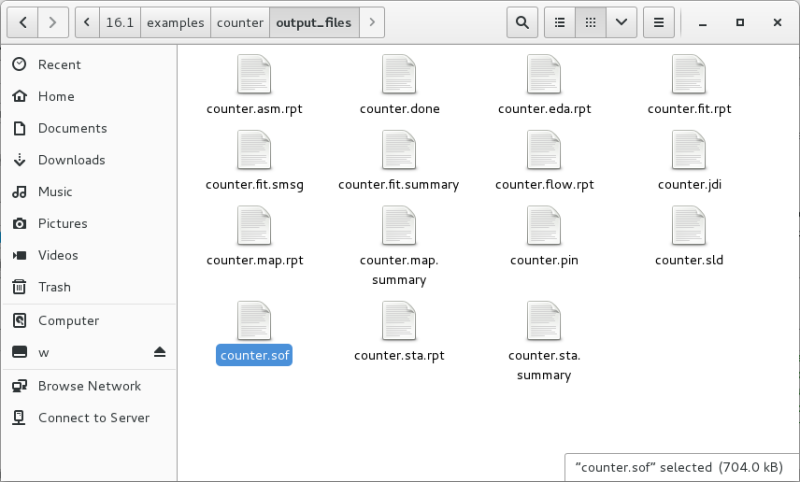Select counter.asm.rpt file icon

(x=254, y=74)
